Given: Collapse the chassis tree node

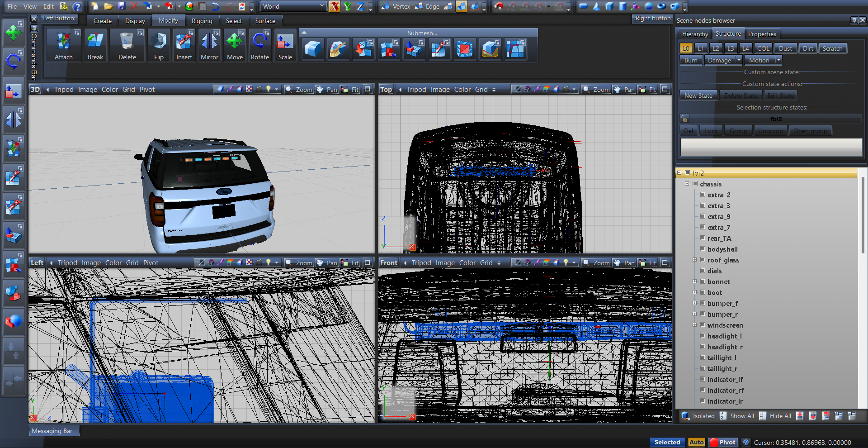Looking at the screenshot, I should point(687,184).
